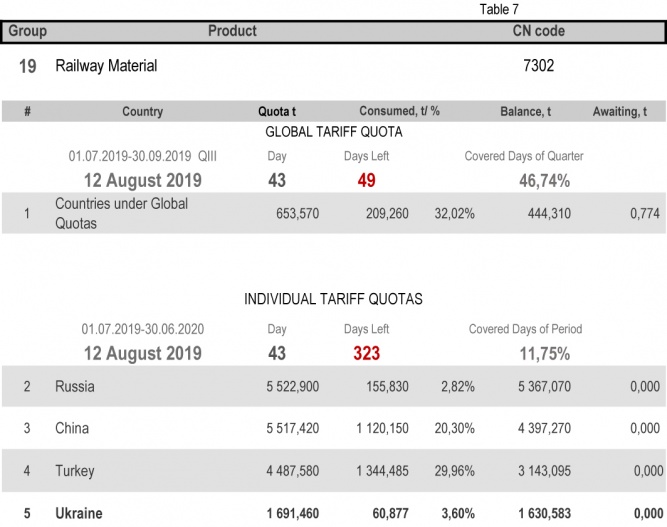This screenshot has width=667, height=527.
Task: Select the Russia country row
Action: 75,386
